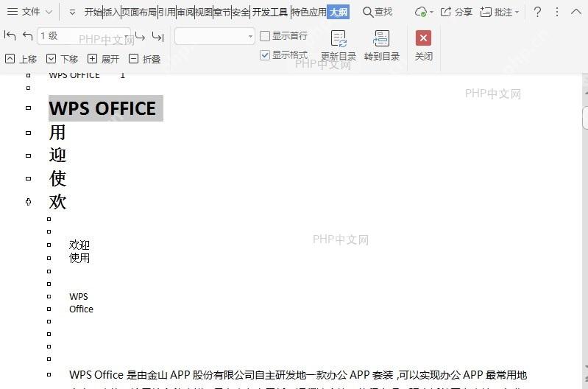588x389 pixels.
Task: Switch to the 章节 tab
Action: point(222,13)
